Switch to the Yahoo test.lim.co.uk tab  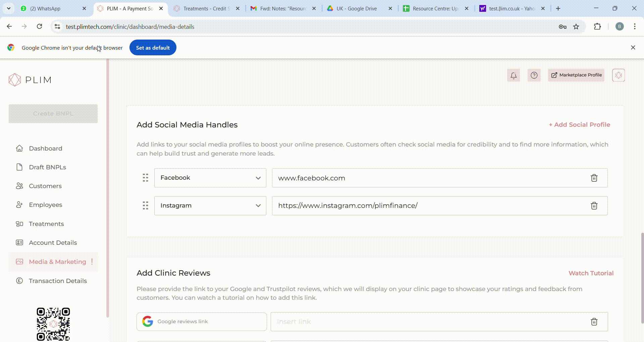point(512,8)
